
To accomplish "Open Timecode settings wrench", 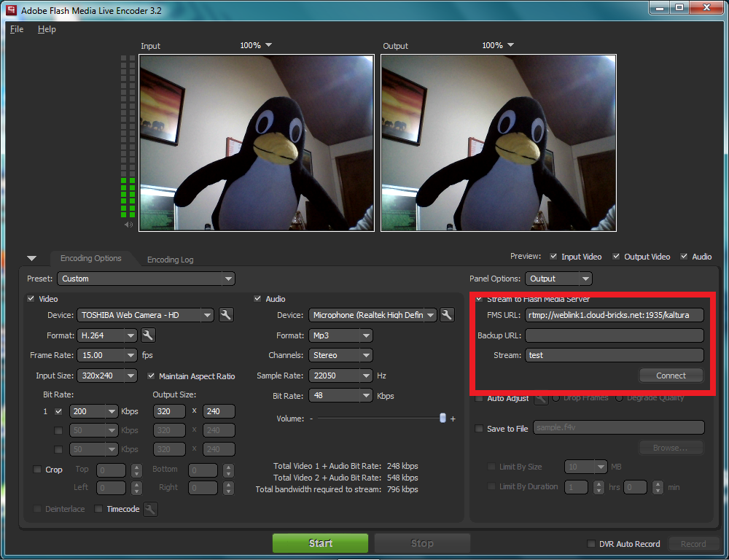I will tap(149, 509).
